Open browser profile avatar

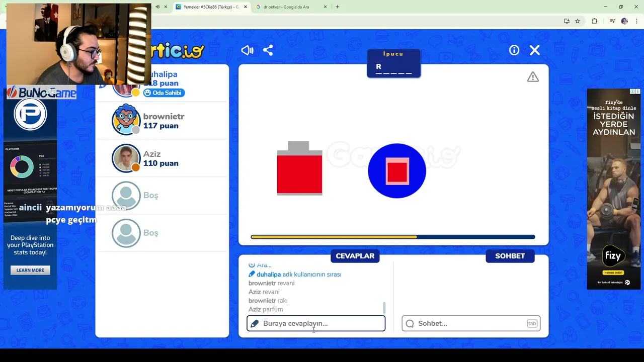pos(624,21)
